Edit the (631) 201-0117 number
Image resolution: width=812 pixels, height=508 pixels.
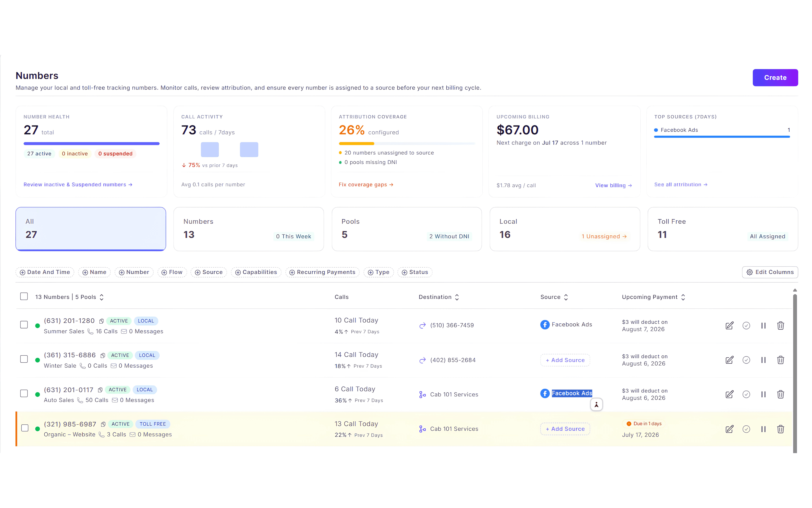(729, 394)
